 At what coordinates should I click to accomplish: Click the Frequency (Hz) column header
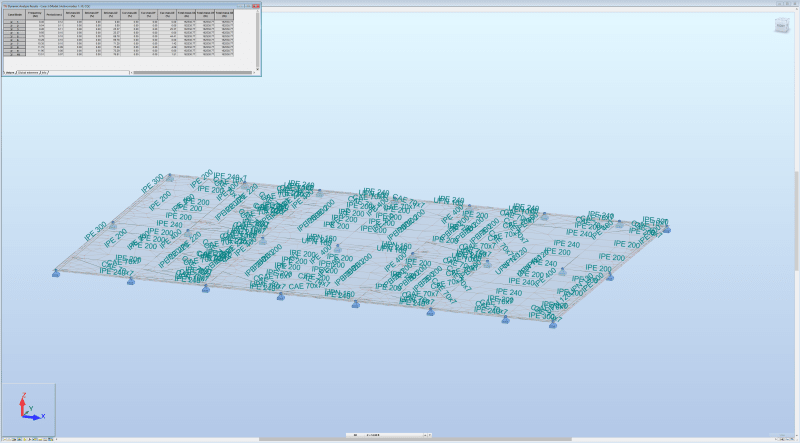pos(35,15)
